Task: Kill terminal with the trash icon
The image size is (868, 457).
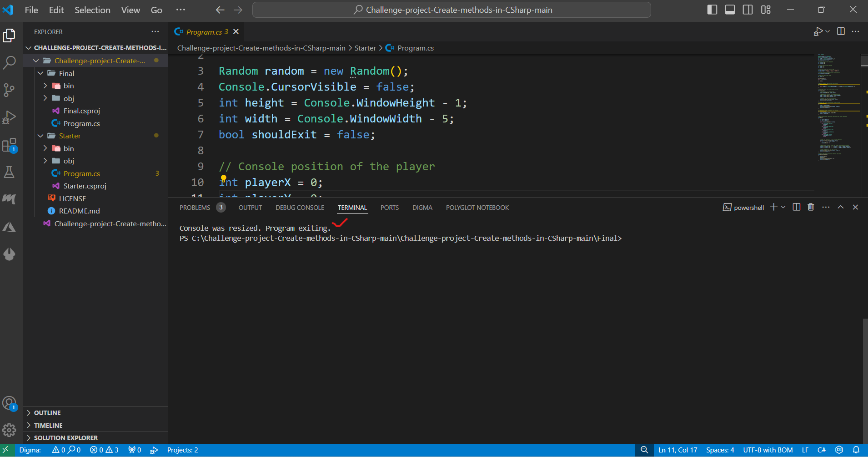Action: [x=811, y=207]
